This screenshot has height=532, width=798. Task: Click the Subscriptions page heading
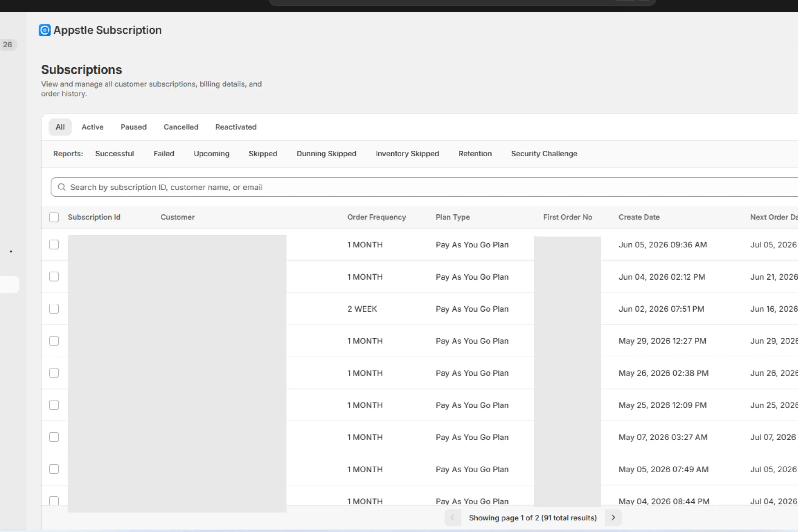pos(81,69)
